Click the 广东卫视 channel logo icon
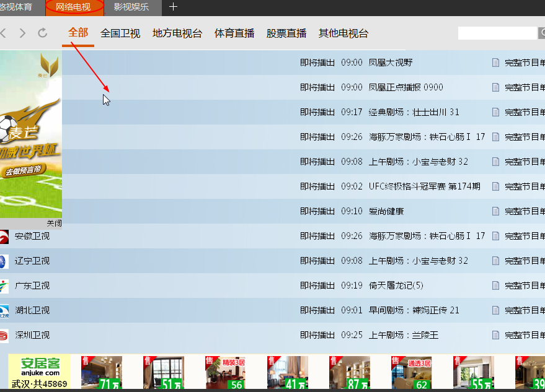 pyautogui.click(x=4, y=285)
